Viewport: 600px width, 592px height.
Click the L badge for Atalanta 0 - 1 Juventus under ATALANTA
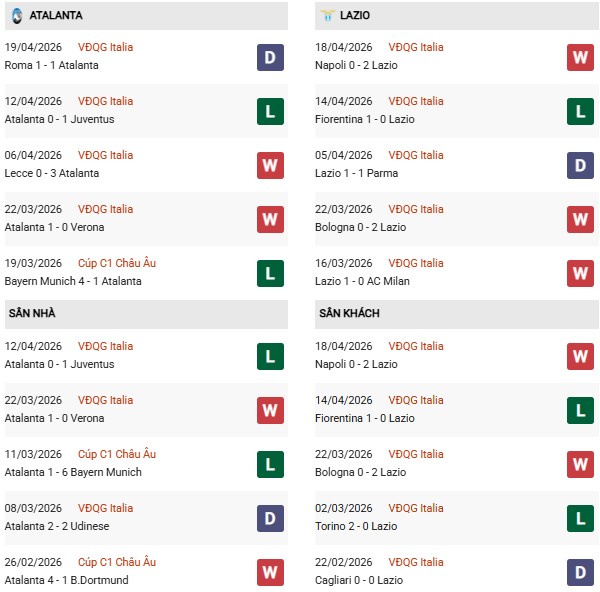click(x=270, y=111)
